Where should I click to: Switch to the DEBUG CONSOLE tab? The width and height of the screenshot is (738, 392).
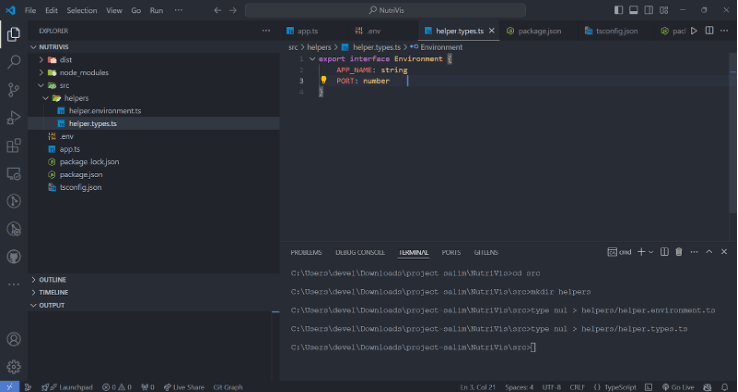(360, 252)
